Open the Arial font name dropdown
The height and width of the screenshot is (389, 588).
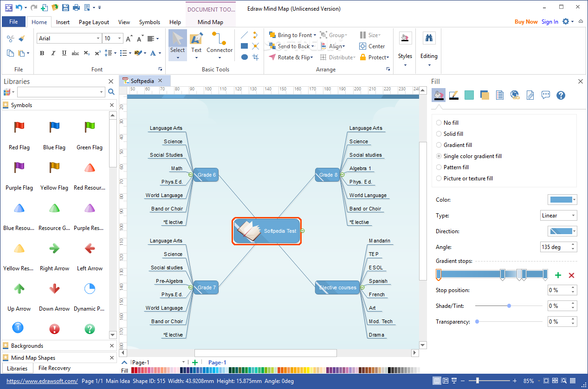98,38
